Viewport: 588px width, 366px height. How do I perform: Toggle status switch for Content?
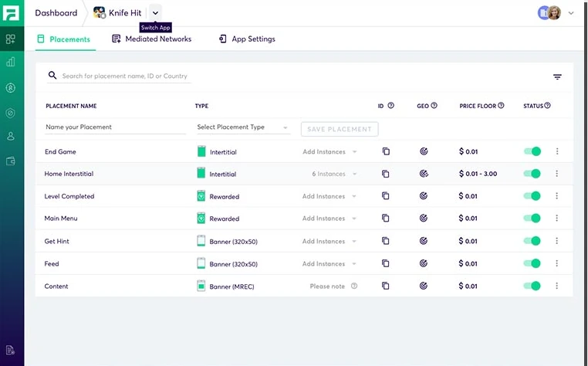click(x=532, y=286)
